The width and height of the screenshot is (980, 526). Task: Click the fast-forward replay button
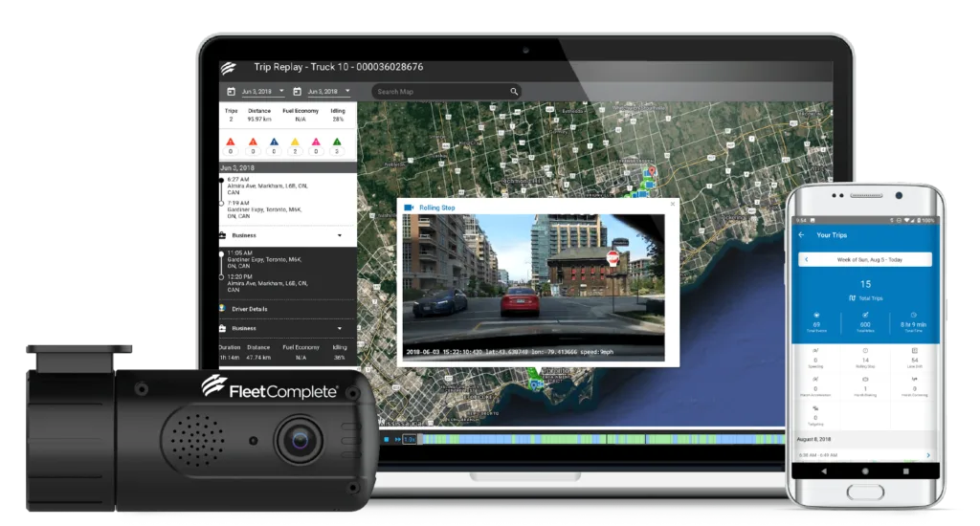coord(397,439)
